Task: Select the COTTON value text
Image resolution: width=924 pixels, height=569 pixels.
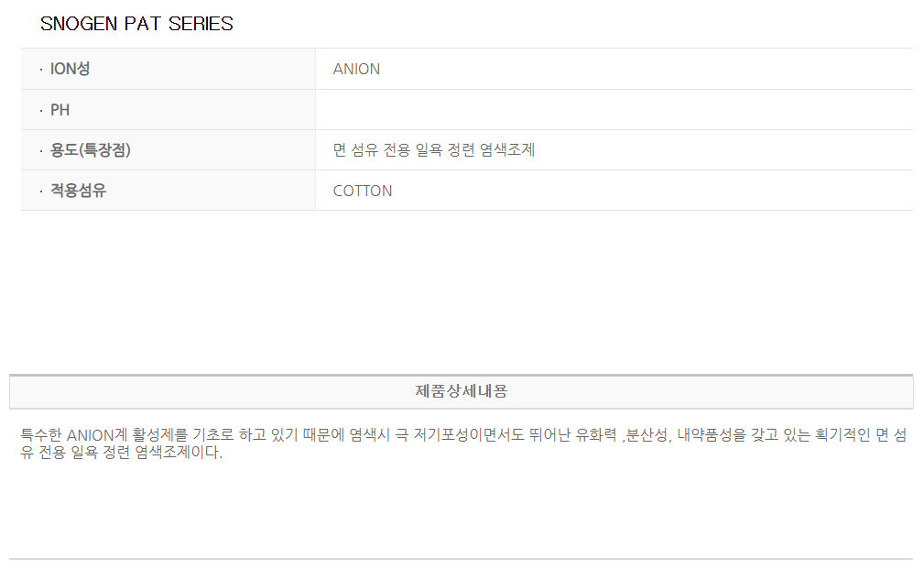Action: tap(363, 191)
